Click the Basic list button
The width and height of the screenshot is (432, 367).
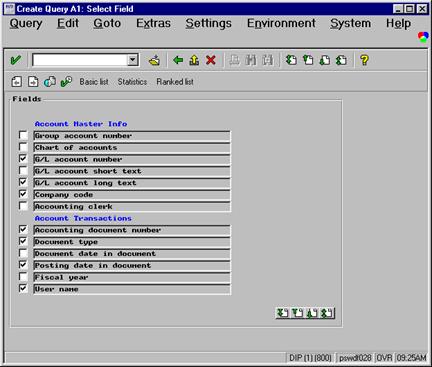94,82
